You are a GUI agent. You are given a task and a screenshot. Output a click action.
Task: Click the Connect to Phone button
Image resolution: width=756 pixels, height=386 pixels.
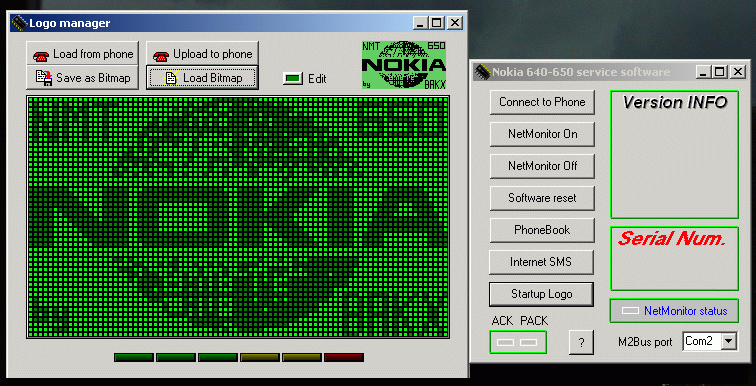tap(542, 102)
